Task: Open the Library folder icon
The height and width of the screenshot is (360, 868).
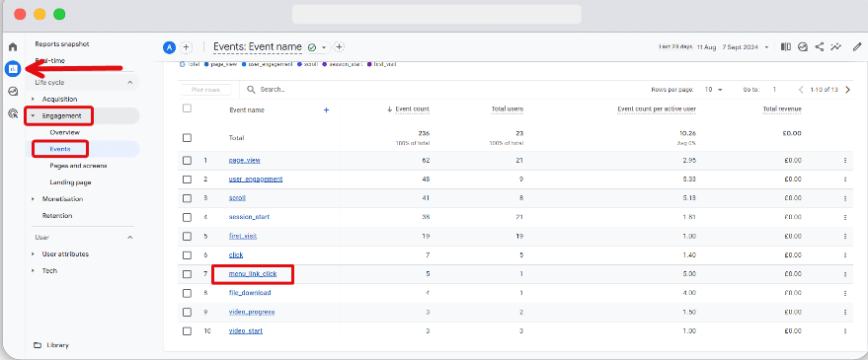Action: [38, 345]
